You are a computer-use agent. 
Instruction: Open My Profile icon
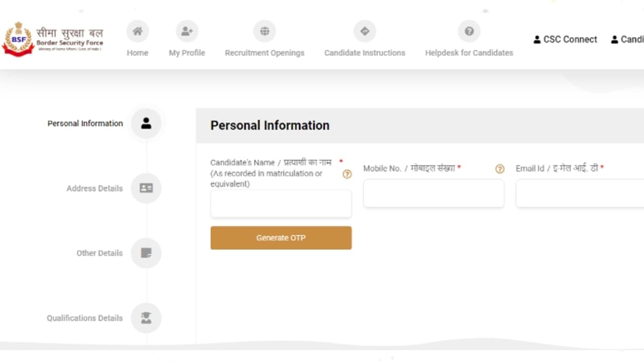point(187,32)
